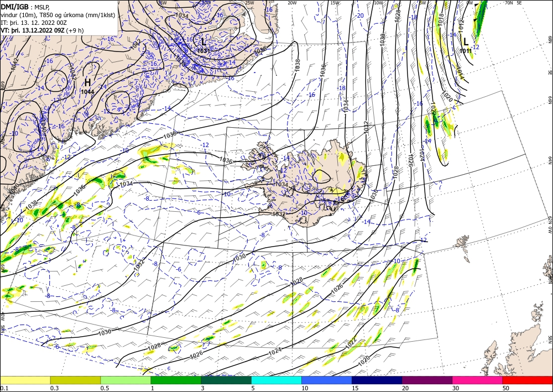Click the '1020' isobar label at bottom
Screen dimensions: 553x392
364,360
